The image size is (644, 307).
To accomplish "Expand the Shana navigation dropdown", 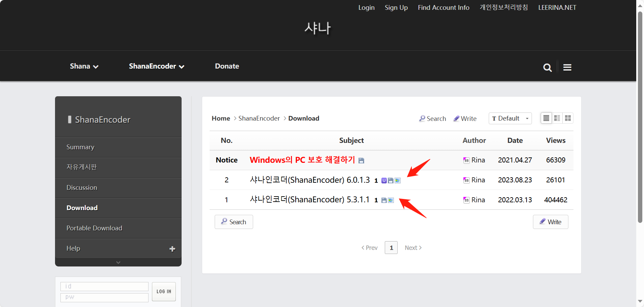I will (84, 67).
